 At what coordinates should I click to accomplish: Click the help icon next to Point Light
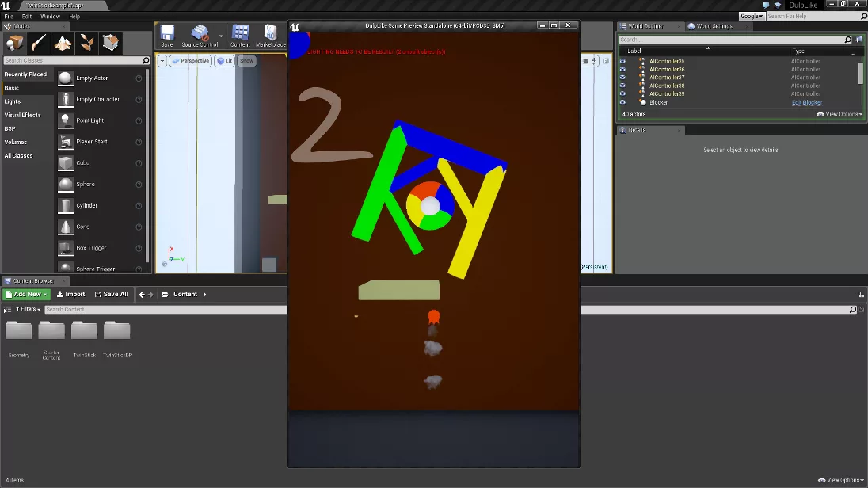coord(139,120)
